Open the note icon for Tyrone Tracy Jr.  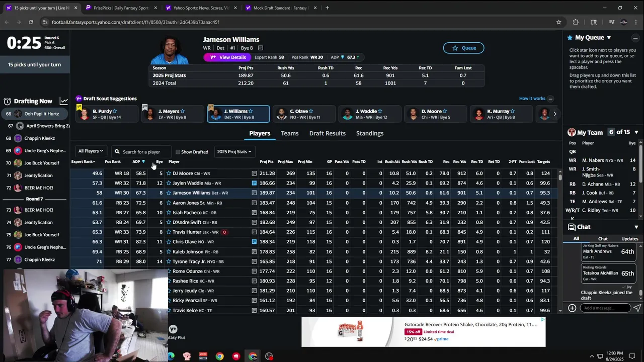254,261
